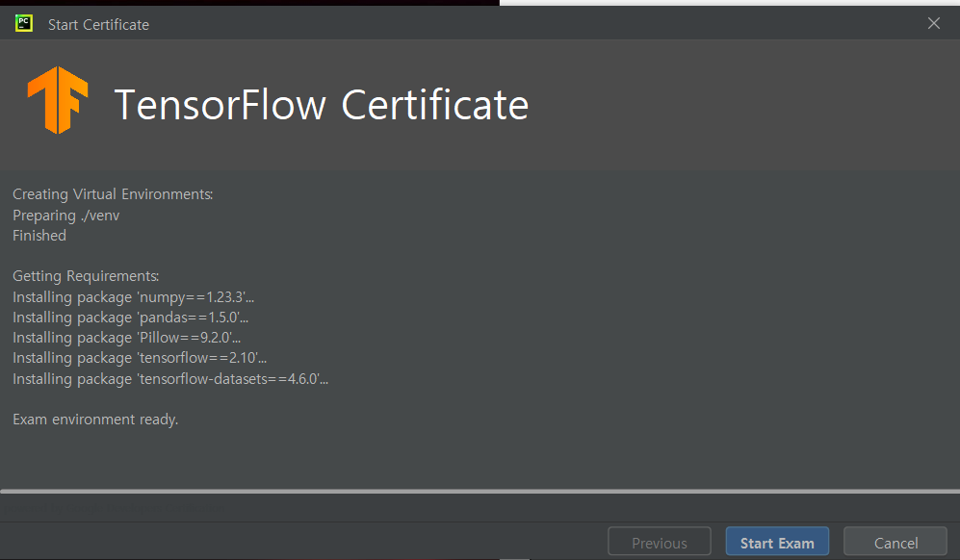Click the PyCharm icon in title bar
The height and width of the screenshot is (560, 960).
tap(24, 24)
